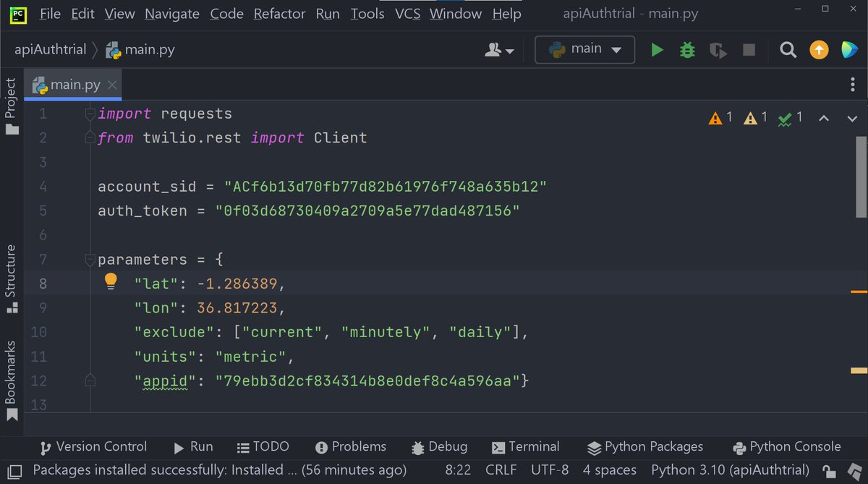Click the yellow lightbulb intention icon
Image resolution: width=868 pixels, height=484 pixels.
110,281
